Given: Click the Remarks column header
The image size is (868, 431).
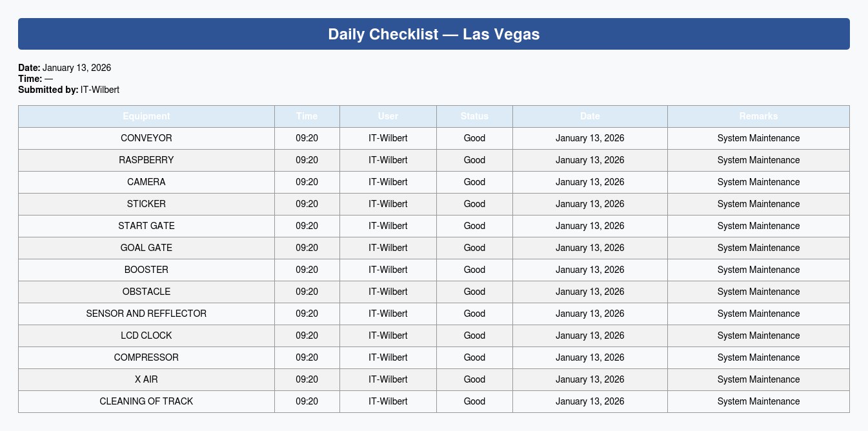Looking at the screenshot, I should (758, 116).
